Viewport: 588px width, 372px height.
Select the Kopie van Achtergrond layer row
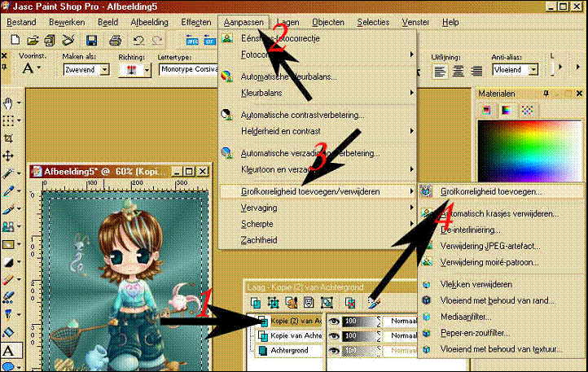click(289, 335)
